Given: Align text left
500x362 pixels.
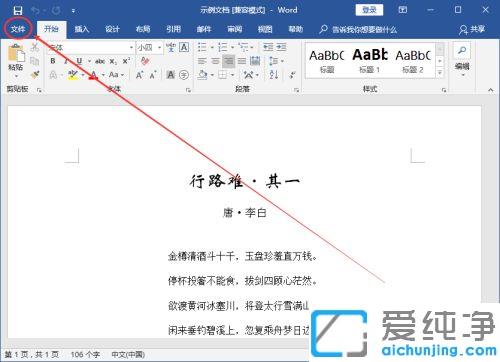Looking at the screenshot, I should [x=202, y=61].
